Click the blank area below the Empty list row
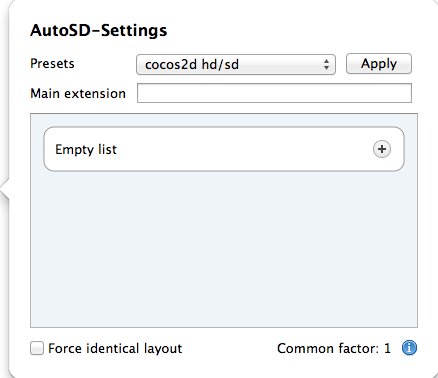438x378 pixels. (x=224, y=248)
